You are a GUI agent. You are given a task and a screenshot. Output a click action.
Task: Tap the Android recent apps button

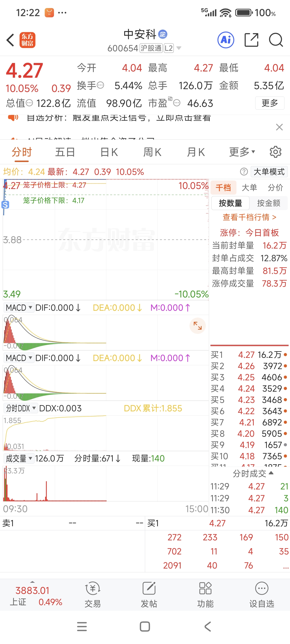82,626
